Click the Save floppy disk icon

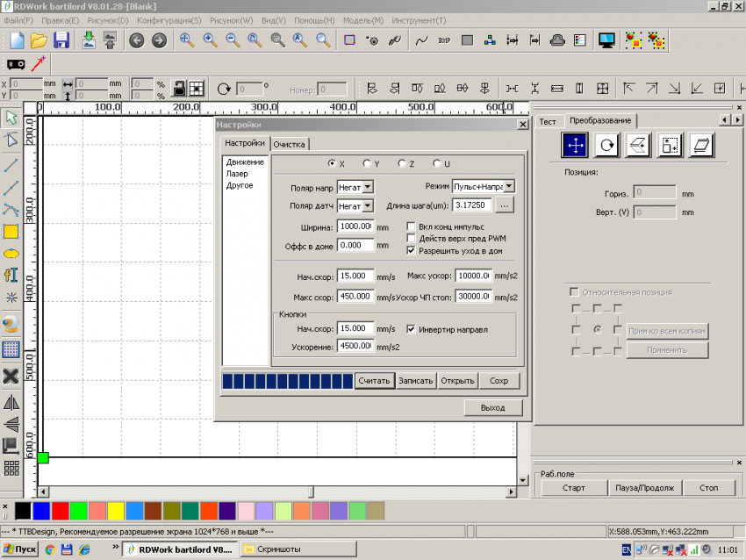(x=61, y=40)
